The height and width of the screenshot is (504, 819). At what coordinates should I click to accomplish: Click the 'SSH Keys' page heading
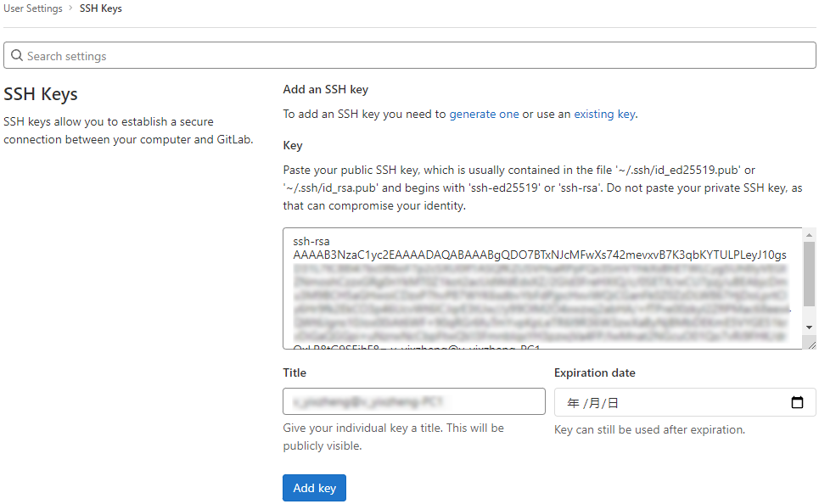tap(41, 94)
